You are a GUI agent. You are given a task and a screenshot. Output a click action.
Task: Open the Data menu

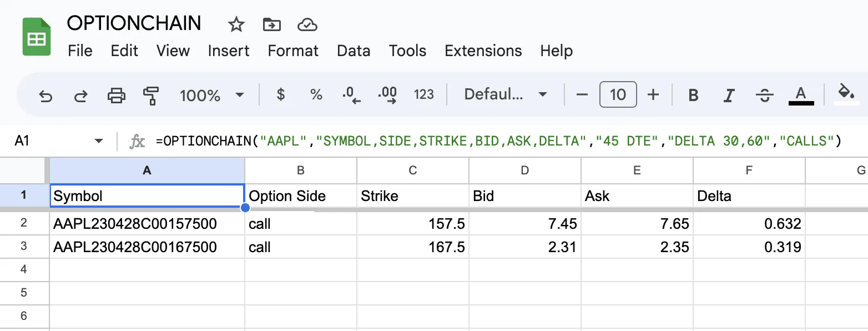click(354, 51)
